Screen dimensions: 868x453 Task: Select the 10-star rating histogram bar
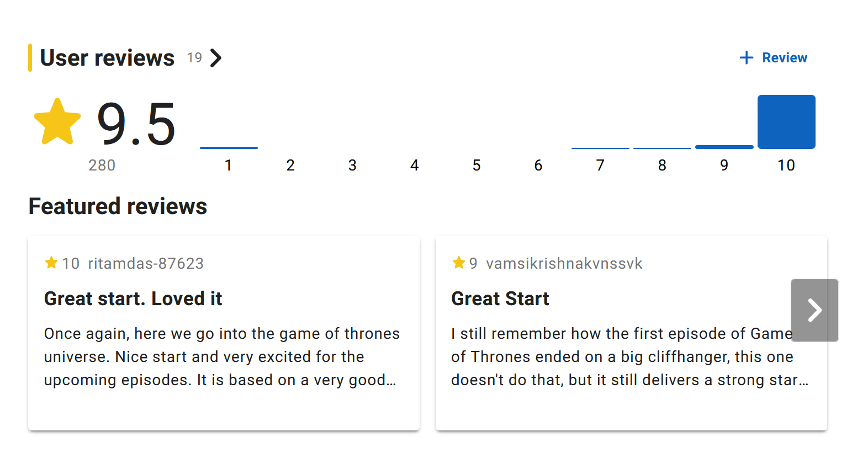[786, 122]
